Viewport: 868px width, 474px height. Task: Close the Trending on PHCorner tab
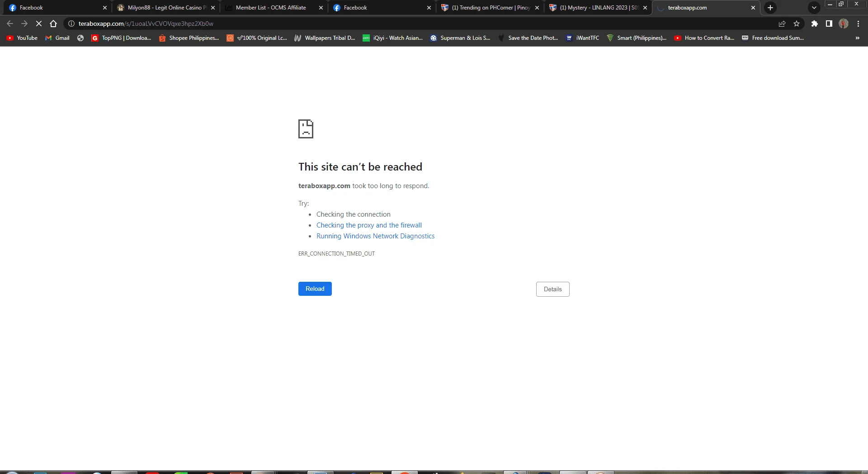point(537,8)
